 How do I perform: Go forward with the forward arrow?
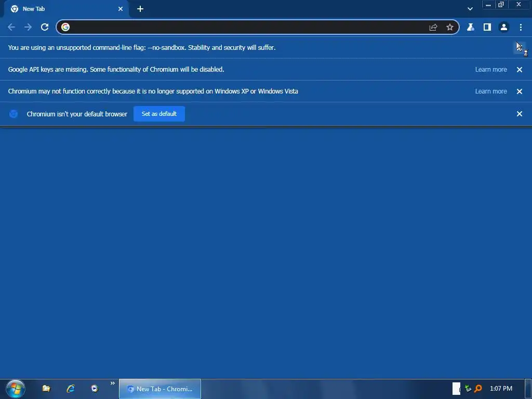point(28,27)
